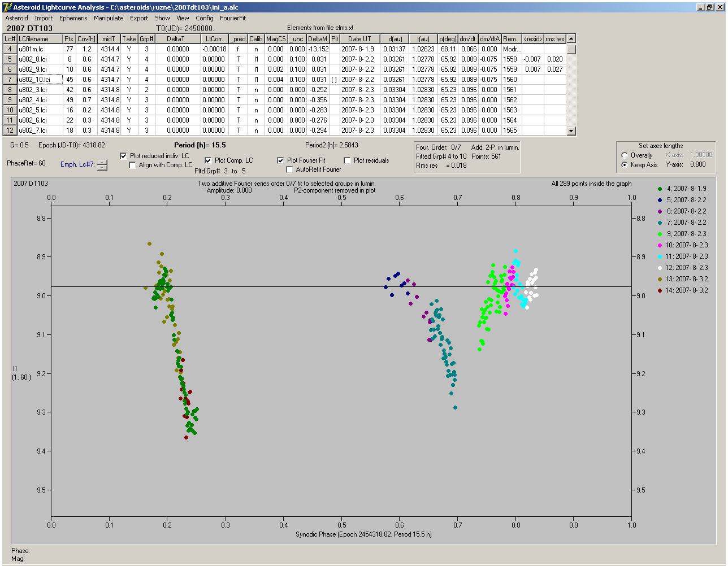Select the u802_10.lci filename cell

40,80
